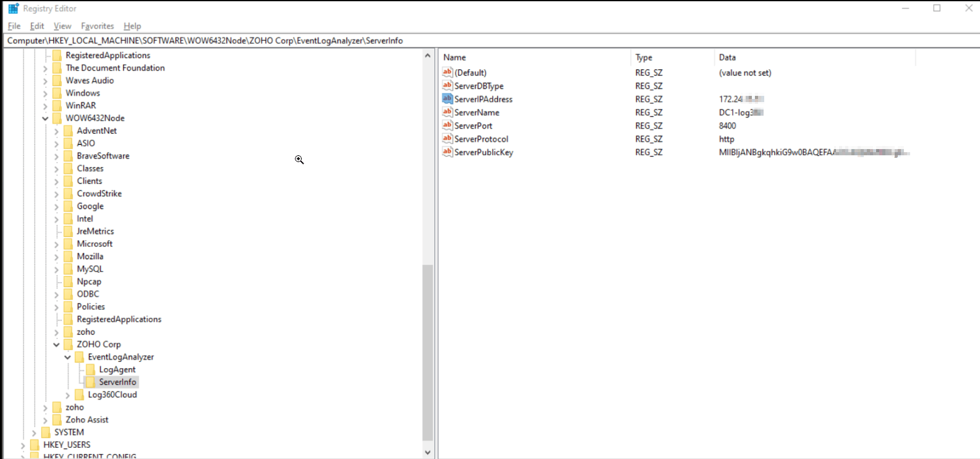Click the Type column header
Screen dimensions: 980x459
coord(673,57)
